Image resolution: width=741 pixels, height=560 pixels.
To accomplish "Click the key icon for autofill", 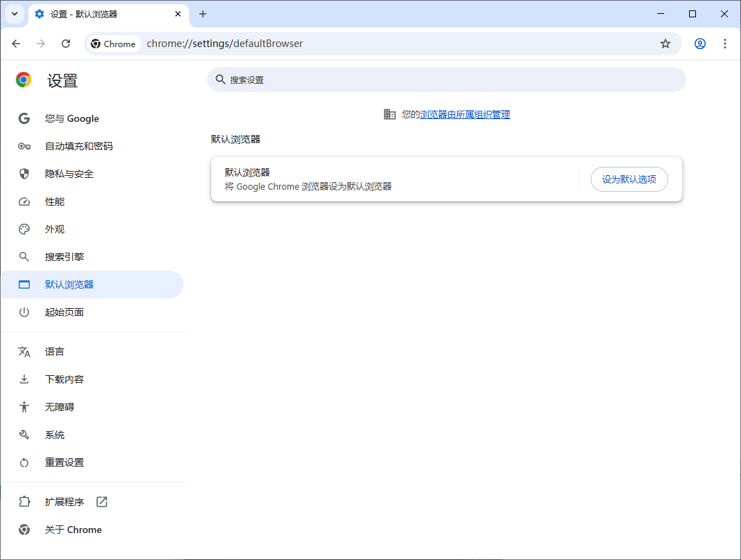I will pos(24,146).
